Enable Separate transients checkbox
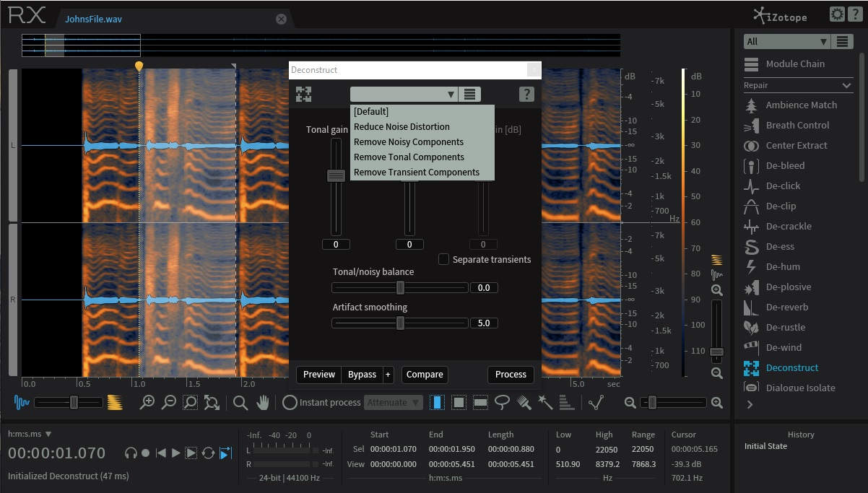The image size is (868, 493). [x=444, y=259]
